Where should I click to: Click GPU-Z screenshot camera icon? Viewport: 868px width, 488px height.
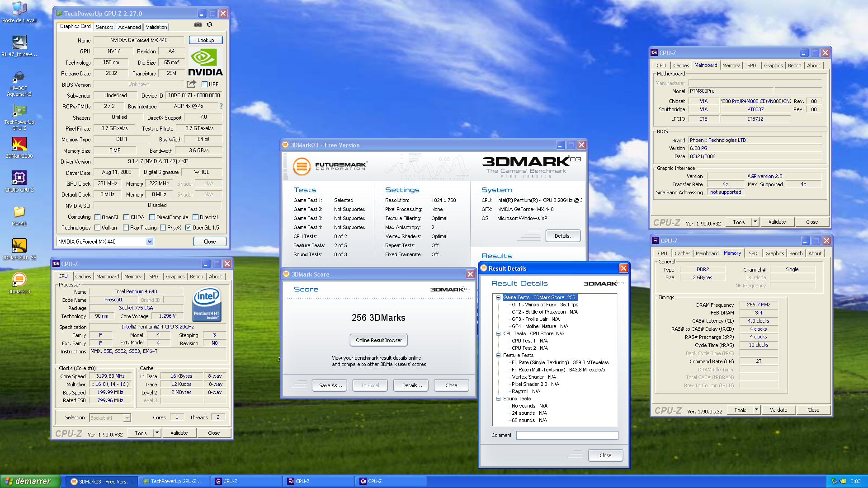point(198,24)
